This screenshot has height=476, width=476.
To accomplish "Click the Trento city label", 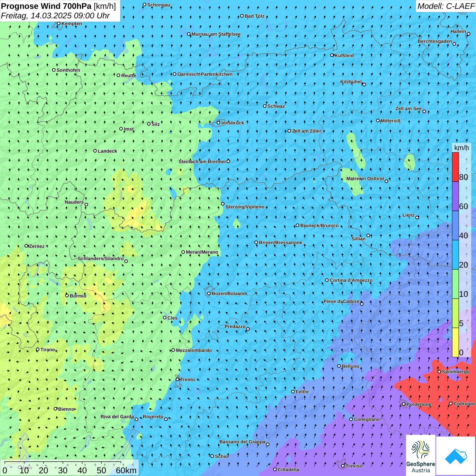I will (188, 379).
